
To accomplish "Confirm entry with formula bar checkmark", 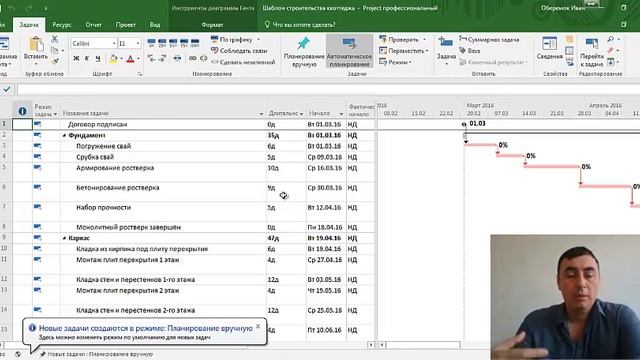I will coord(7,89).
